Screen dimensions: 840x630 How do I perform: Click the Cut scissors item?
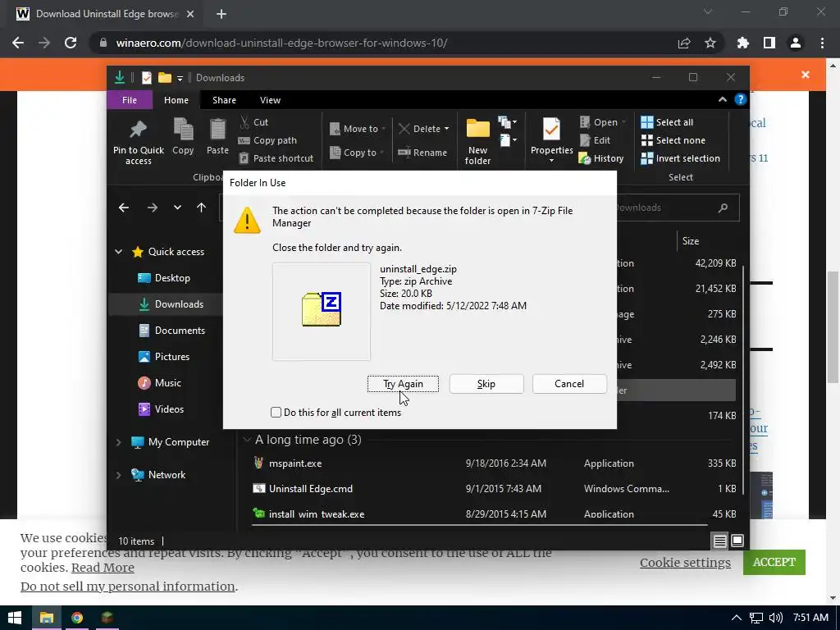(254, 122)
